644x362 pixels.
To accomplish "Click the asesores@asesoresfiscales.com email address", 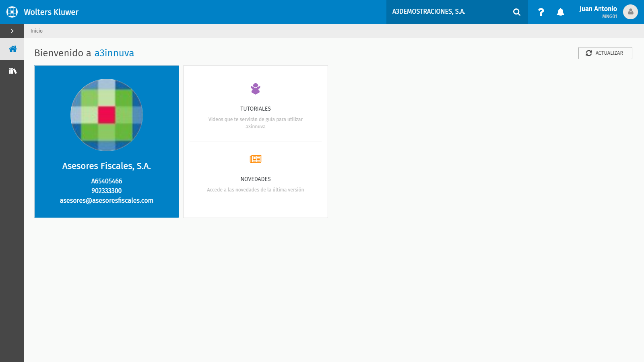I will tap(107, 200).
